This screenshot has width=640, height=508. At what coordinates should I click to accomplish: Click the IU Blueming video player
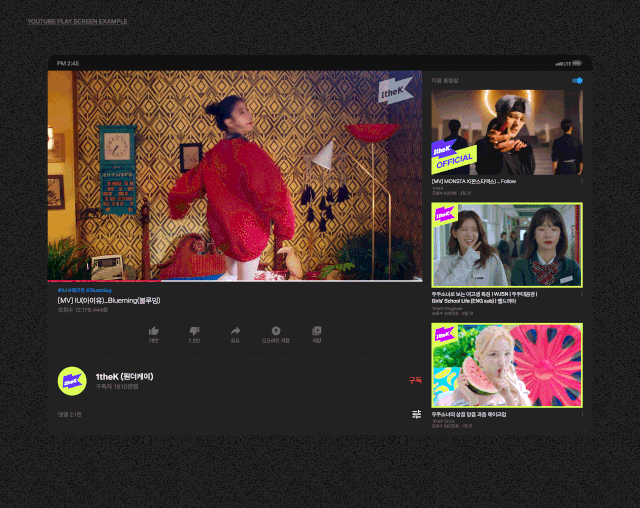pos(235,175)
